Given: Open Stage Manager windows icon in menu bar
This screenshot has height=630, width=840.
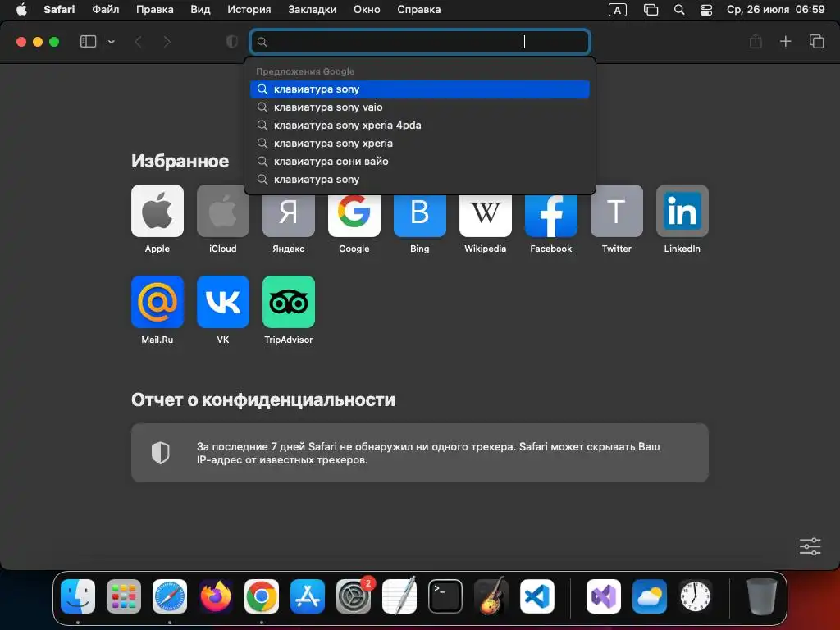Looking at the screenshot, I should tap(651, 10).
